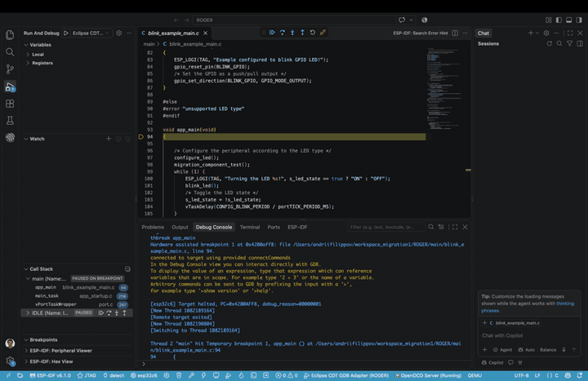Switch to the Output tab
Viewport: 588px width, 381px height.
coord(180,227)
